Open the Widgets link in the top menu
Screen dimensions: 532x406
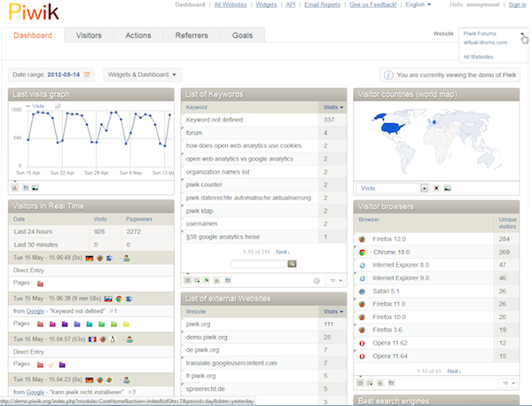tap(266, 4)
